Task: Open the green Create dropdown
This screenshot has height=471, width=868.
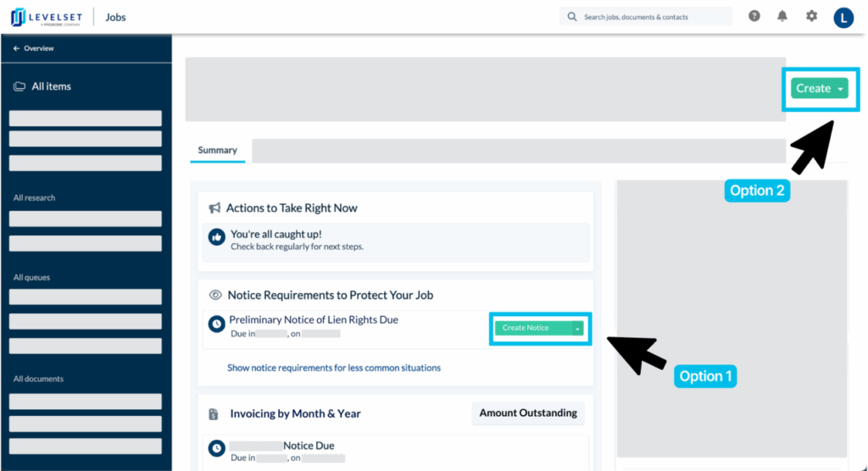Action: [819, 89]
